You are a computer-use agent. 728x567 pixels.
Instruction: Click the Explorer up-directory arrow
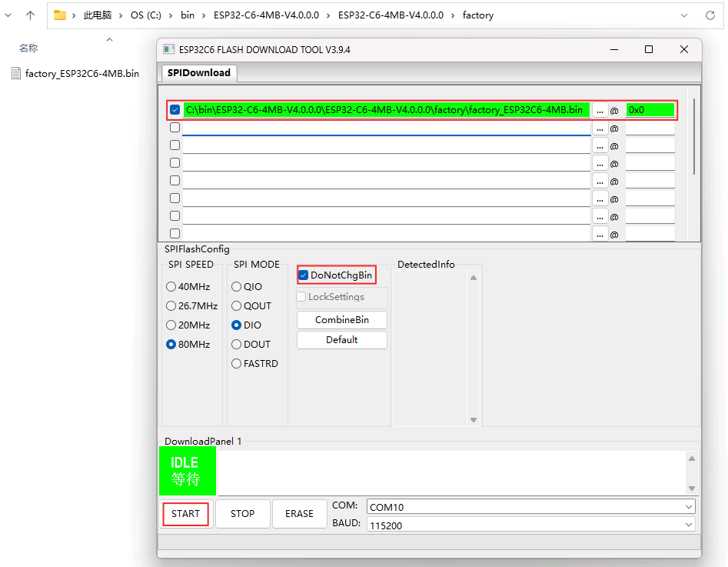(30, 15)
